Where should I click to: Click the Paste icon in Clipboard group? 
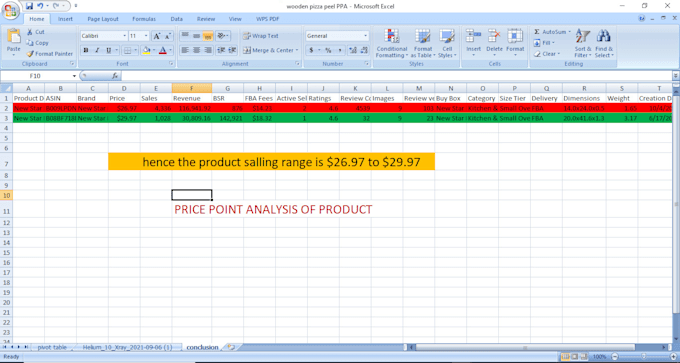[13, 37]
